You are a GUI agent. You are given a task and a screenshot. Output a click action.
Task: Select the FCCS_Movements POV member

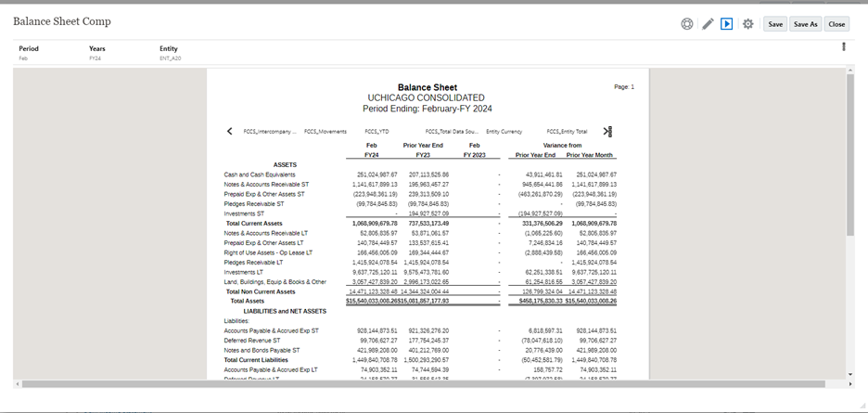click(325, 132)
